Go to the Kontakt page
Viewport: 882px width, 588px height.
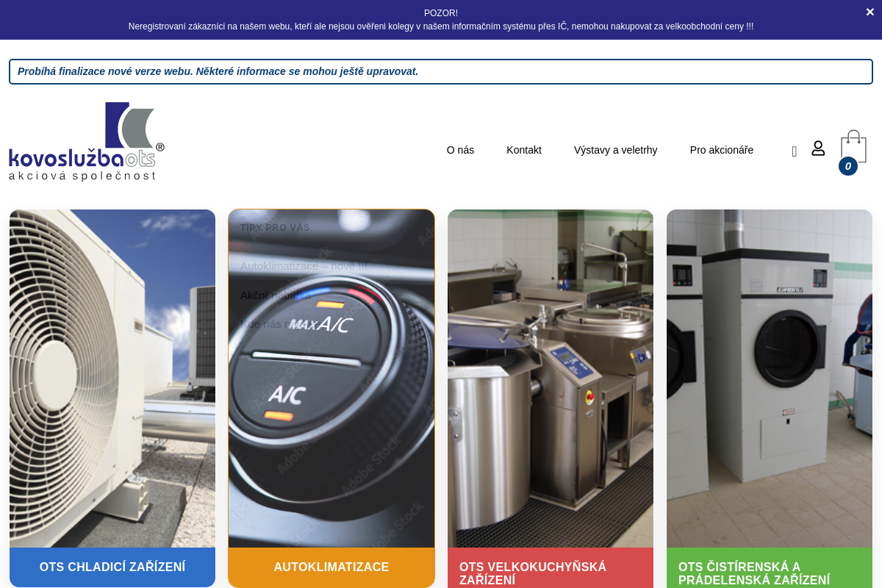coord(523,150)
